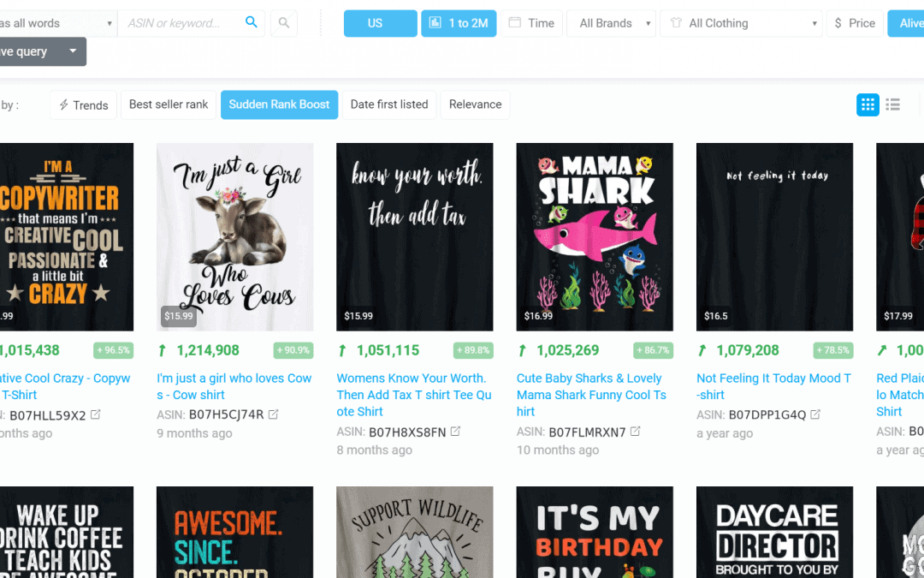Open external link for ASIN B07H5CJ74R
Viewport: 924px width, 578px height.
point(274,414)
